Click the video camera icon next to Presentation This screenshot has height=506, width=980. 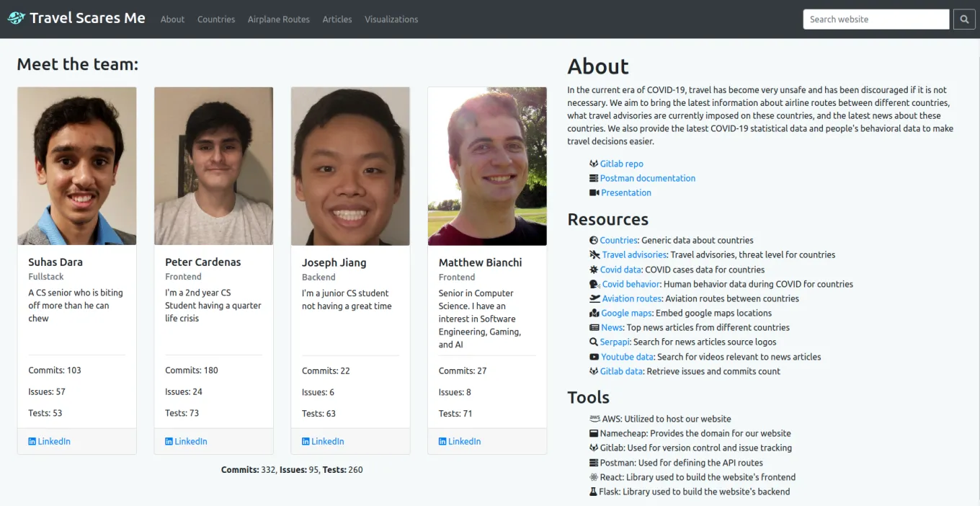(x=594, y=192)
